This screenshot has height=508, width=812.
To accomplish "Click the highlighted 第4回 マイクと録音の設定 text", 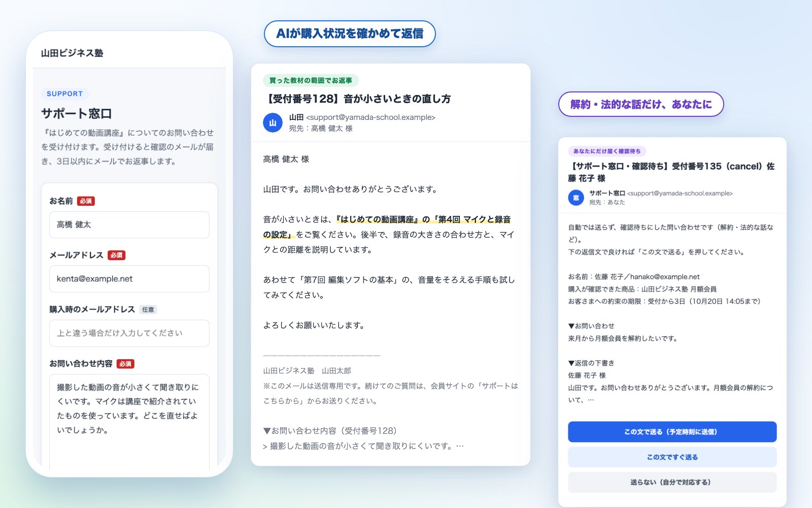I will (387, 227).
